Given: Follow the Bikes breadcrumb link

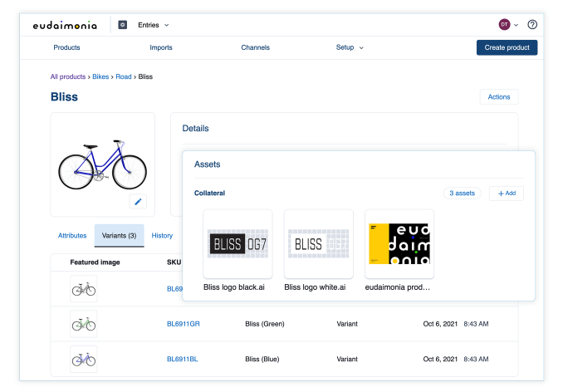Looking at the screenshot, I should (100, 76).
